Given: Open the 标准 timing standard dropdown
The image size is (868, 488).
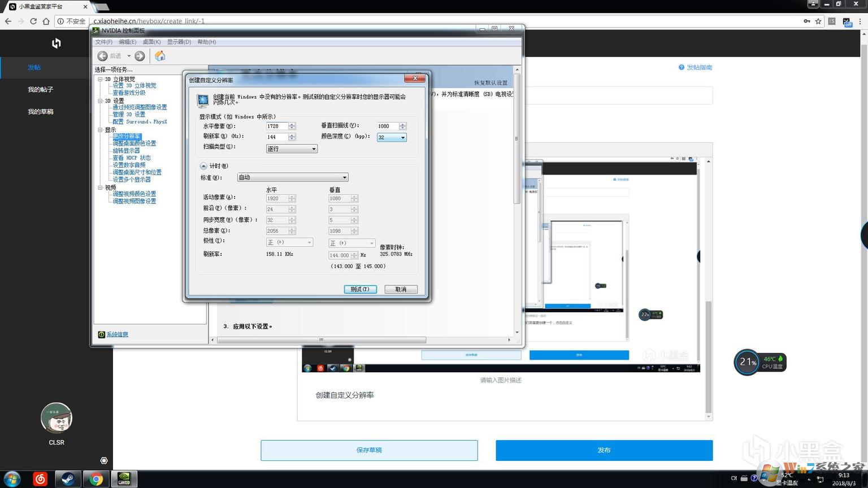Looking at the screenshot, I should pyautogui.click(x=292, y=177).
